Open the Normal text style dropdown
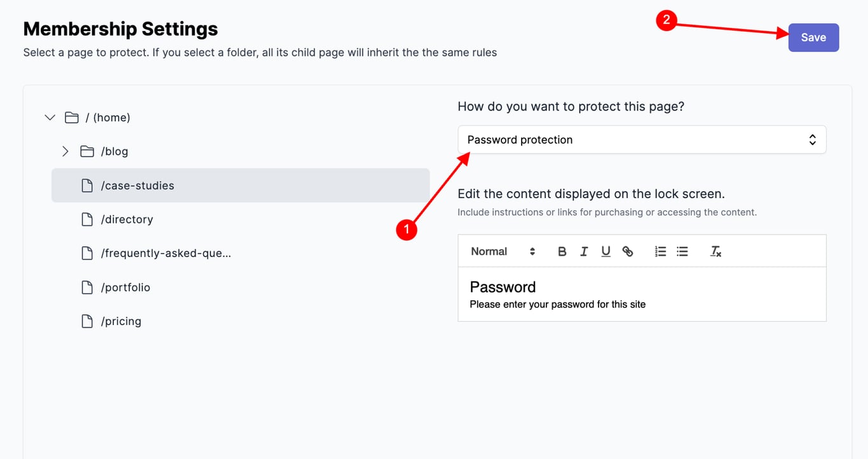Viewport: 868px width, 459px height. click(x=503, y=251)
